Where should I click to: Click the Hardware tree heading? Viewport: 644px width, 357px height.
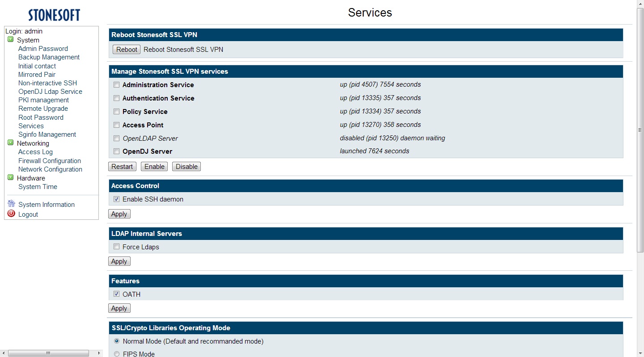[31, 178]
